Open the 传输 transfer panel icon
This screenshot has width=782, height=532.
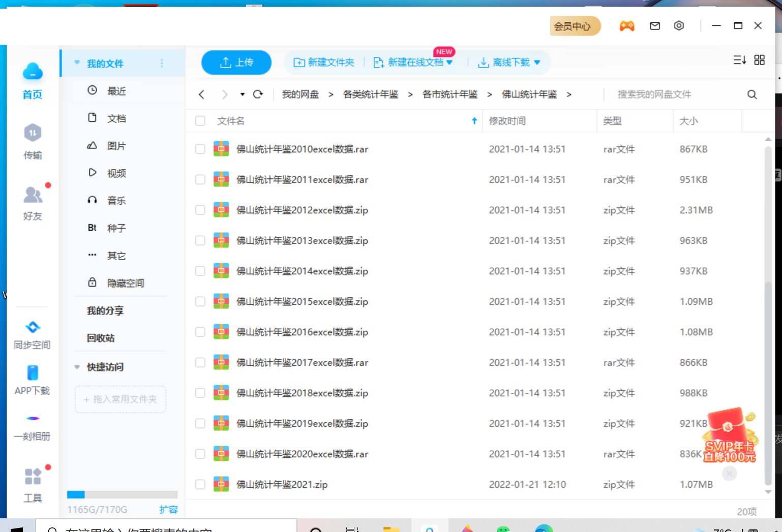(33, 133)
